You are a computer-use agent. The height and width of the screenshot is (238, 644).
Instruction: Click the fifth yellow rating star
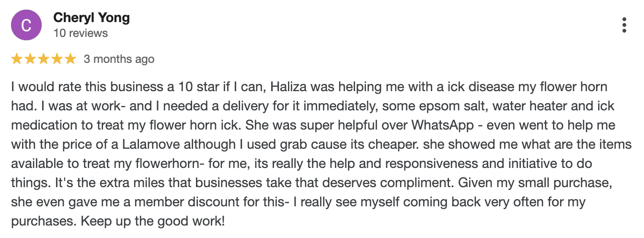[x=70, y=59]
